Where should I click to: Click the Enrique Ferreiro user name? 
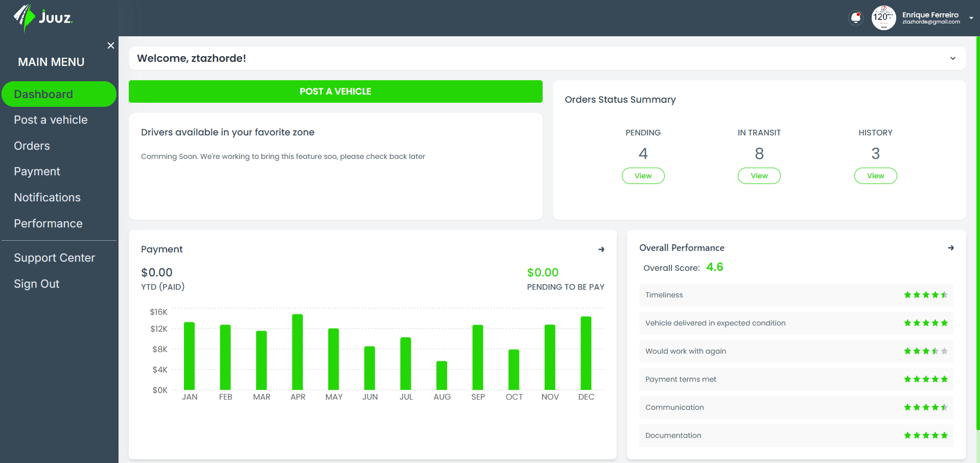930,15
